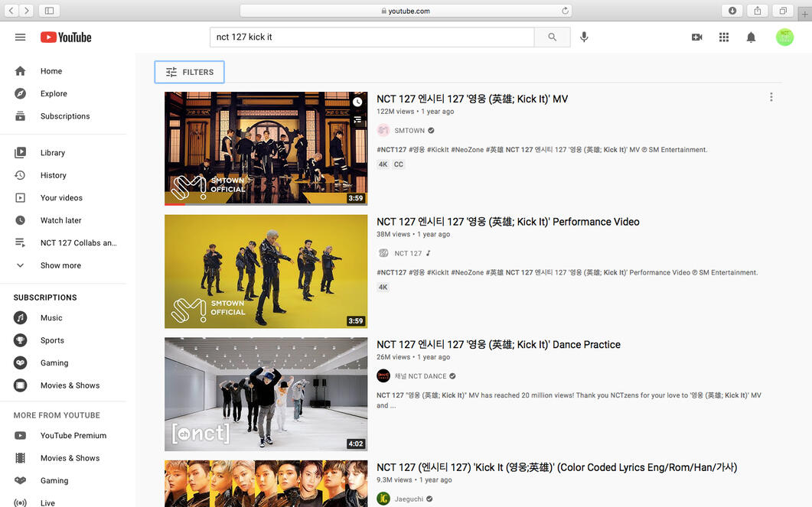Open the notifications bell

click(x=751, y=37)
